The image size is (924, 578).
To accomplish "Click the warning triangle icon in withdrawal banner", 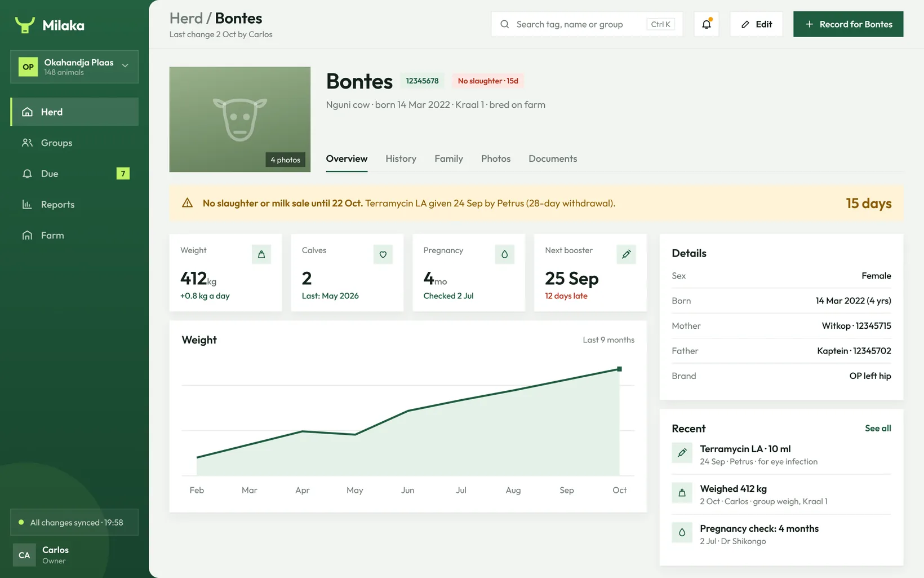I will tap(188, 203).
